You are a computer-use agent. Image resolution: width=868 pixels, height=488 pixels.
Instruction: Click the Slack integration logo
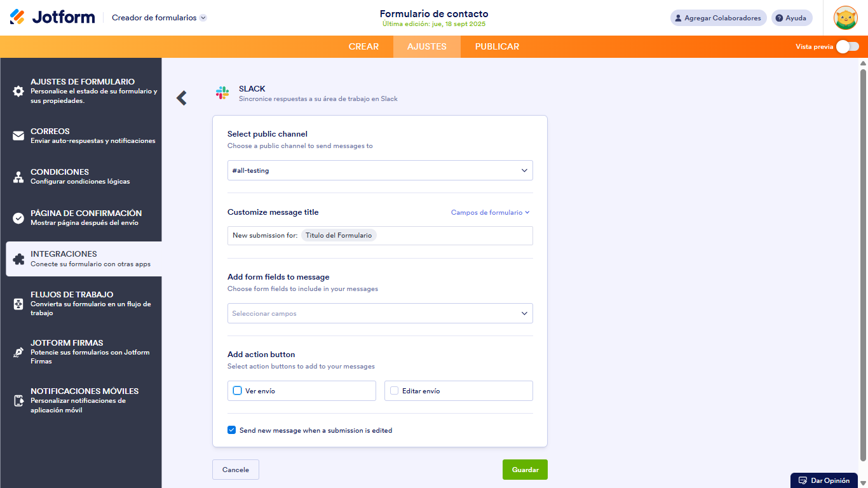[222, 93]
